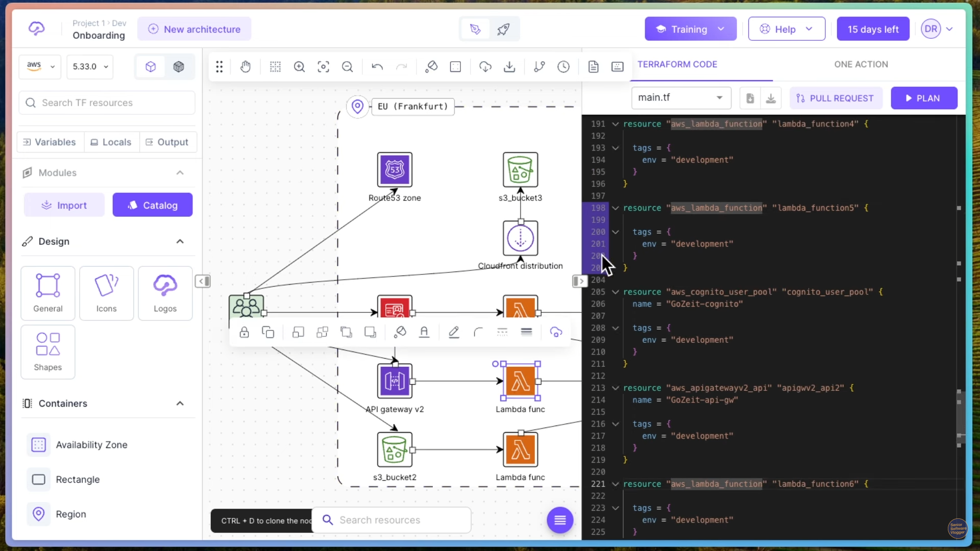Select the API gateway v2 node
Image resolution: width=980 pixels, height=551 pixels.
pos(395,381)
